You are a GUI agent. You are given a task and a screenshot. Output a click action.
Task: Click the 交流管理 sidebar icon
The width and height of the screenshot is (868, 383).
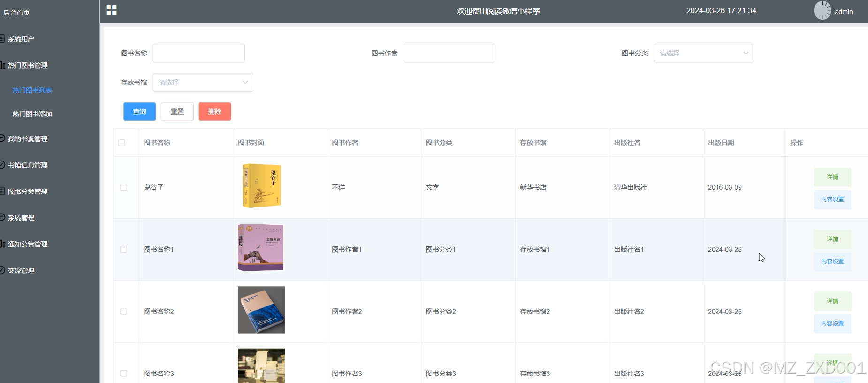point(2,270)
